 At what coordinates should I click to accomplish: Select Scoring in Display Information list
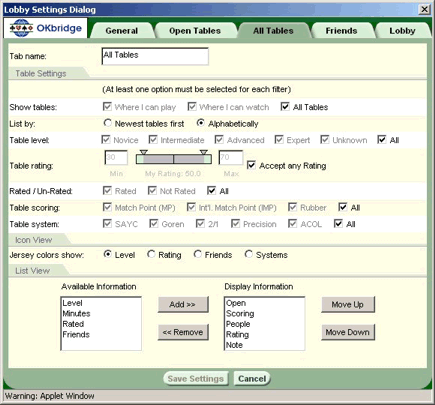(x=240, y=313)
